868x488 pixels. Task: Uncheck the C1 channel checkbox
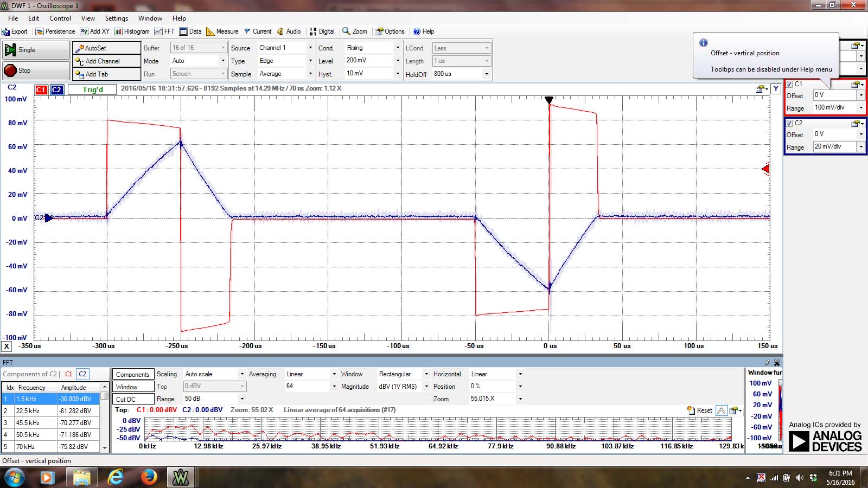(790, 84)
